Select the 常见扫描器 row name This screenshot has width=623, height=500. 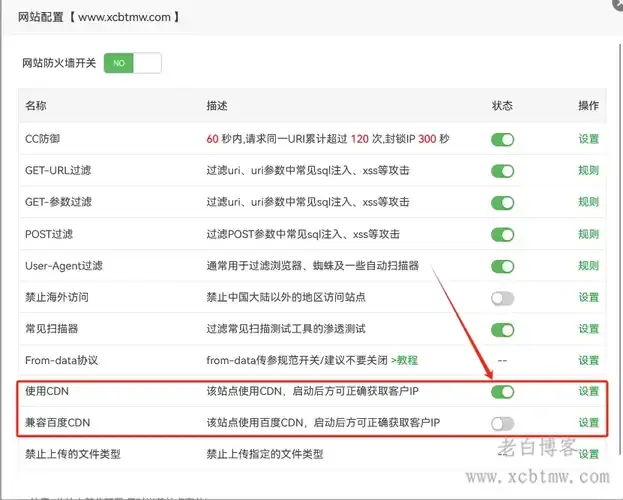click(52, 329)
